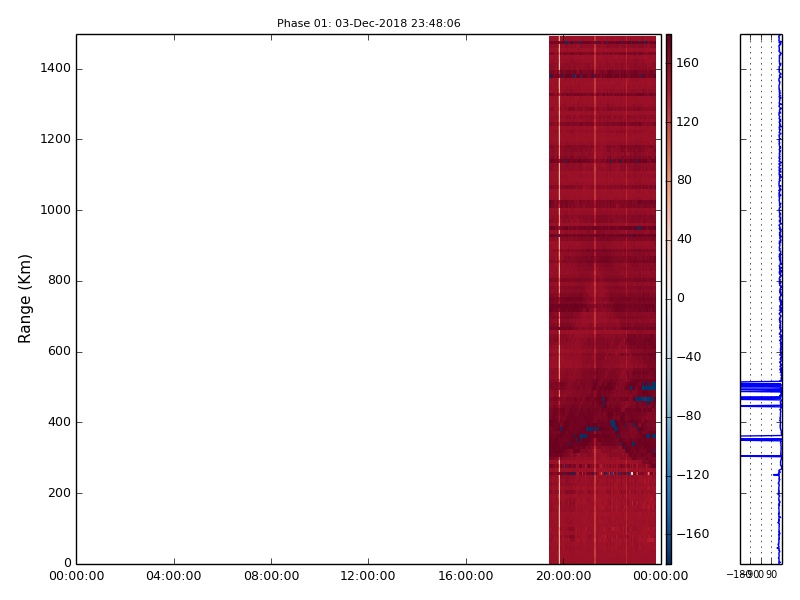Click colorbar tick label 120
This screenshot has width=800, height=600.
(x=687, y=121)
